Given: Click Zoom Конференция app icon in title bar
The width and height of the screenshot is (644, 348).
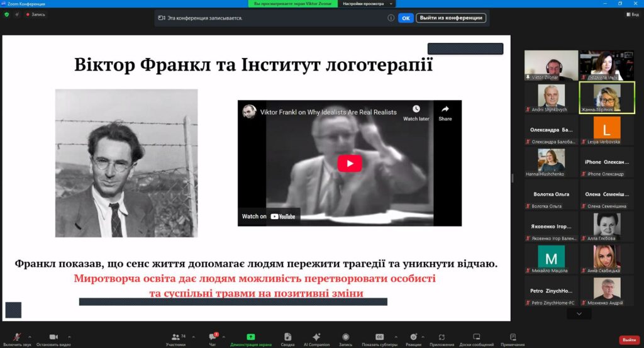Looking at the screenshot, I should (x=3, y=4).
